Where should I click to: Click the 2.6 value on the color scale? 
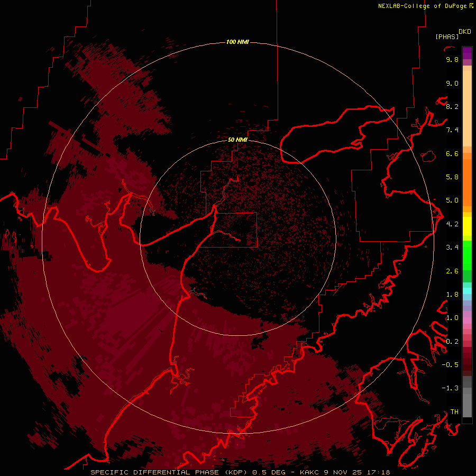[452, 271]
